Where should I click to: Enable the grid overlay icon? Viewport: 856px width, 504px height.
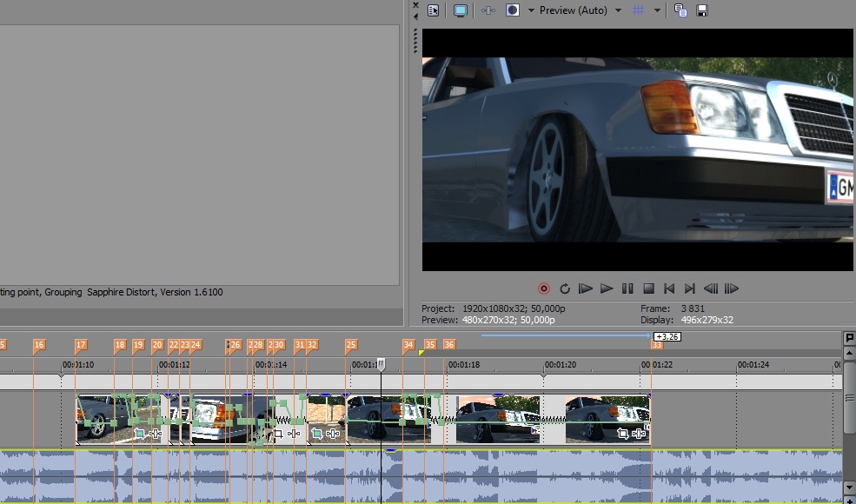tap(638, 10)
